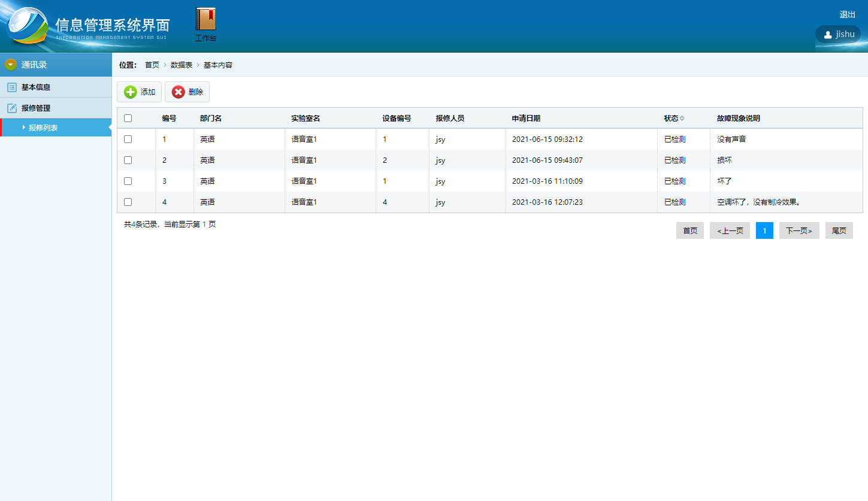The height and width of the screenshot is (501, 868).
Task: Go to 下一页 next page
Action: pyautogui.click(x=799, y=230)
